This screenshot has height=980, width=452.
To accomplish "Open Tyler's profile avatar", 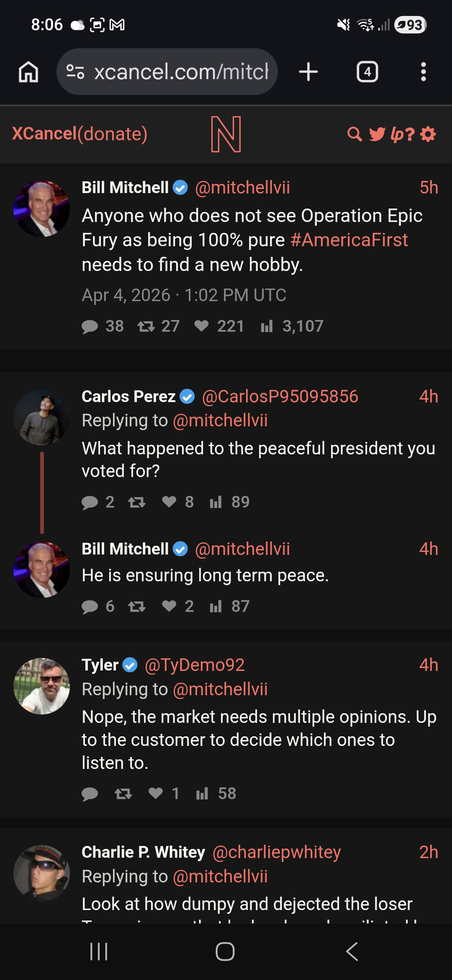I will pyautogui.click(x=41, y=686).
